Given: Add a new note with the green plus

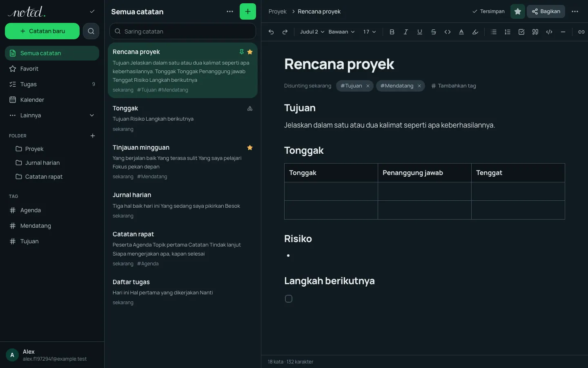Looking at the screenshot, I should click(248, 11).
